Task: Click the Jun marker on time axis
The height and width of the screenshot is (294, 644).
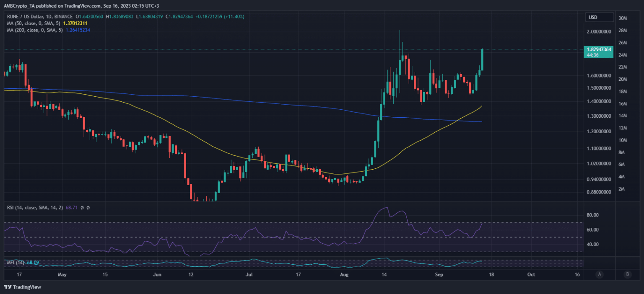Action: [x=157, y=275]
